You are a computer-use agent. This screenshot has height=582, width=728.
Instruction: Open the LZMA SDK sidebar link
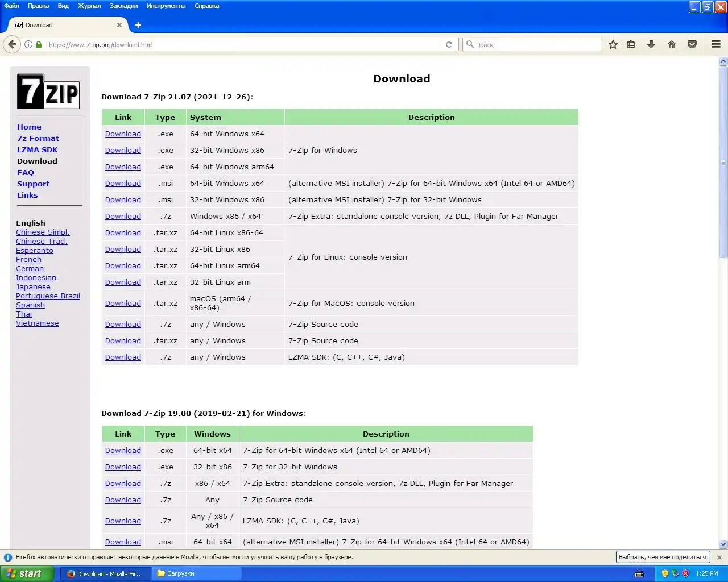click(x=38, y=150)
